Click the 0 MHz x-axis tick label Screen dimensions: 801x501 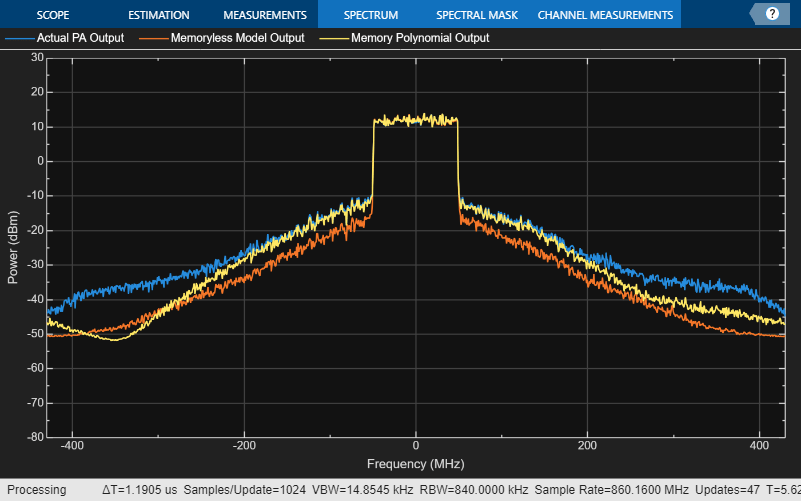416,445
